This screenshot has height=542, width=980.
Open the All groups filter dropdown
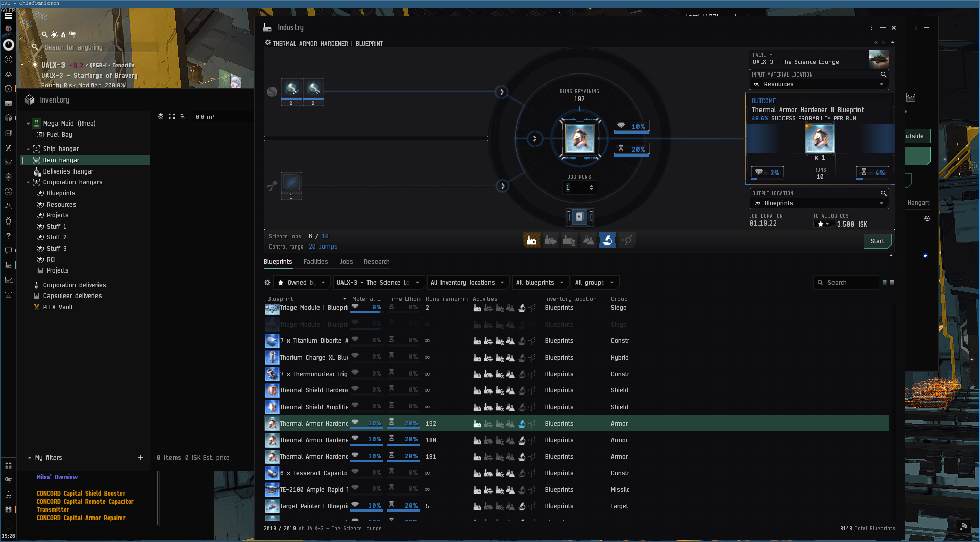[x=594, y=283]
